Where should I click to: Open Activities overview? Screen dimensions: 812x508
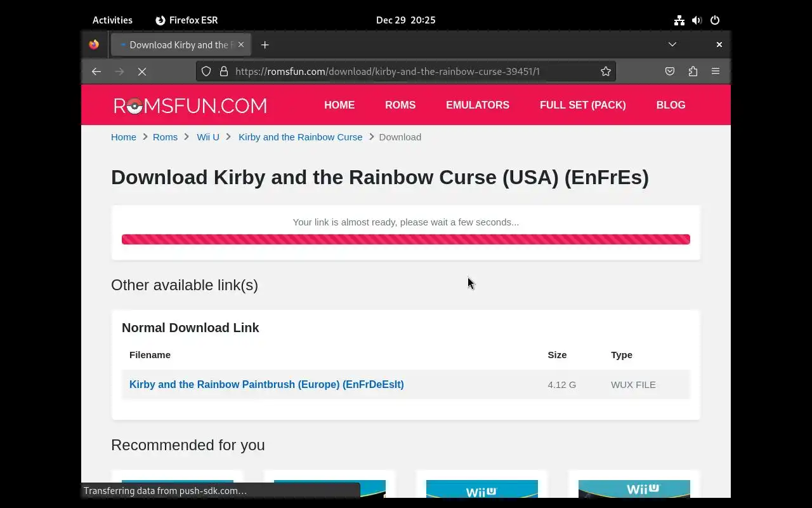coord(112,20)
